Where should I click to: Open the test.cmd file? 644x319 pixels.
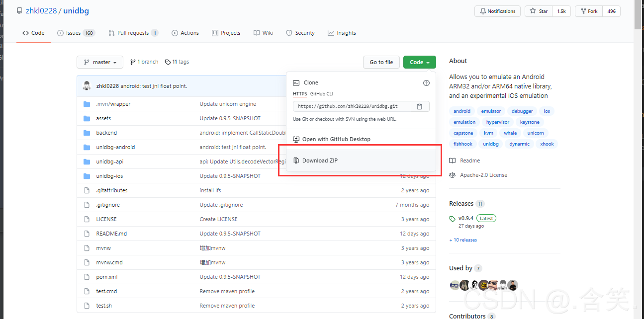106,291
